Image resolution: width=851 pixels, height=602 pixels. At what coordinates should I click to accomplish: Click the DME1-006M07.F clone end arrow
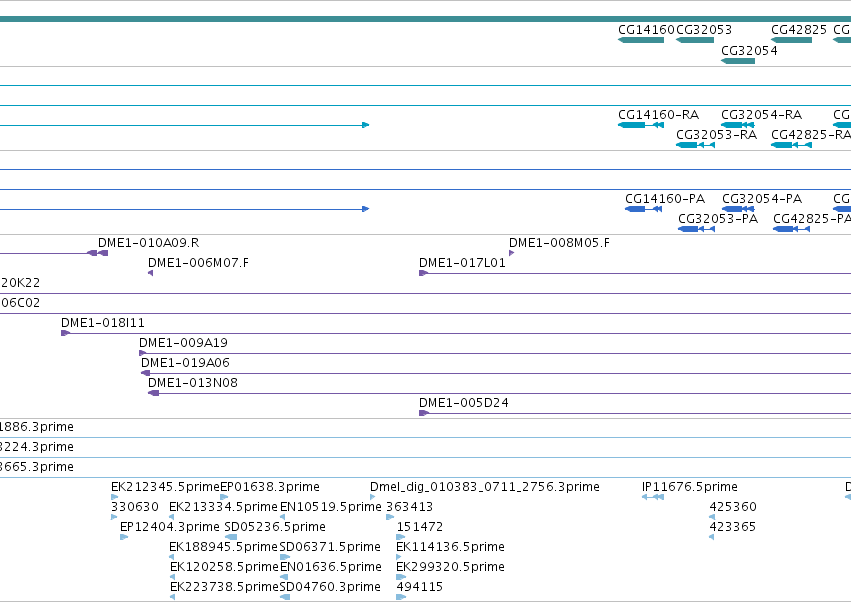click(x=150, y=273)
